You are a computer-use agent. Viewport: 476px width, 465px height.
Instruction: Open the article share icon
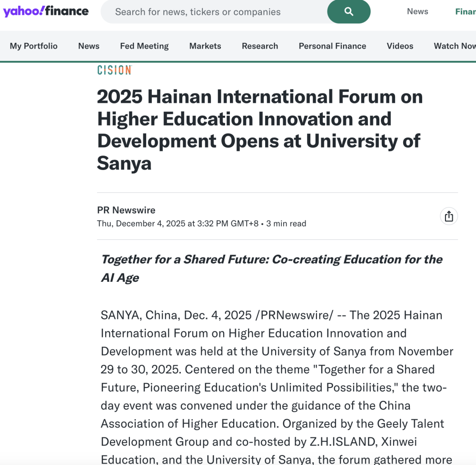pos(448,217)
